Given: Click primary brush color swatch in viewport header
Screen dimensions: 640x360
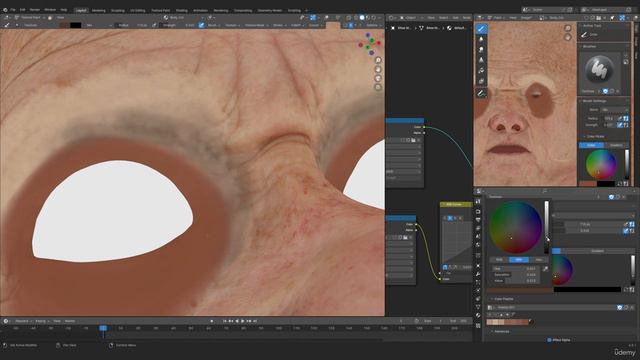Looking at the screenshot, I should click(64, 25).
